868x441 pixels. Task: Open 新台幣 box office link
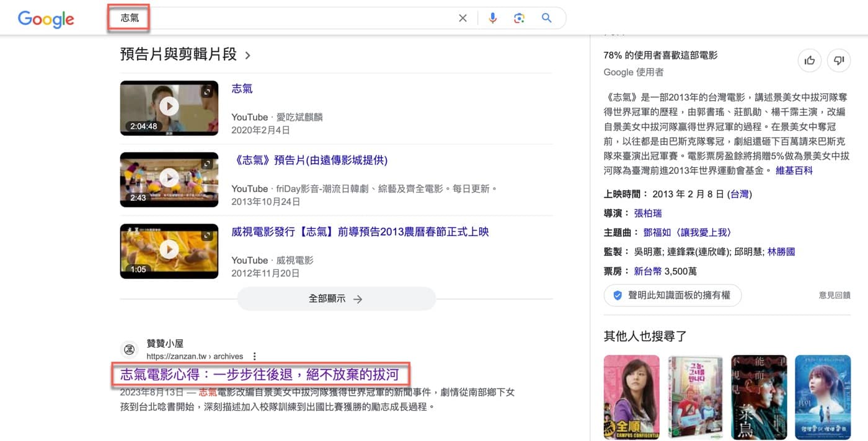[x=648, y=271]
